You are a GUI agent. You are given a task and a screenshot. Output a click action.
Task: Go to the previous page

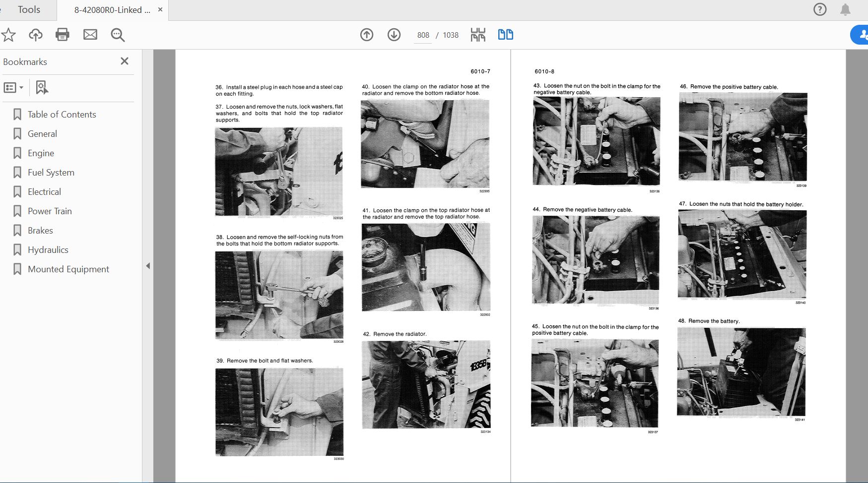click(367, 35)
